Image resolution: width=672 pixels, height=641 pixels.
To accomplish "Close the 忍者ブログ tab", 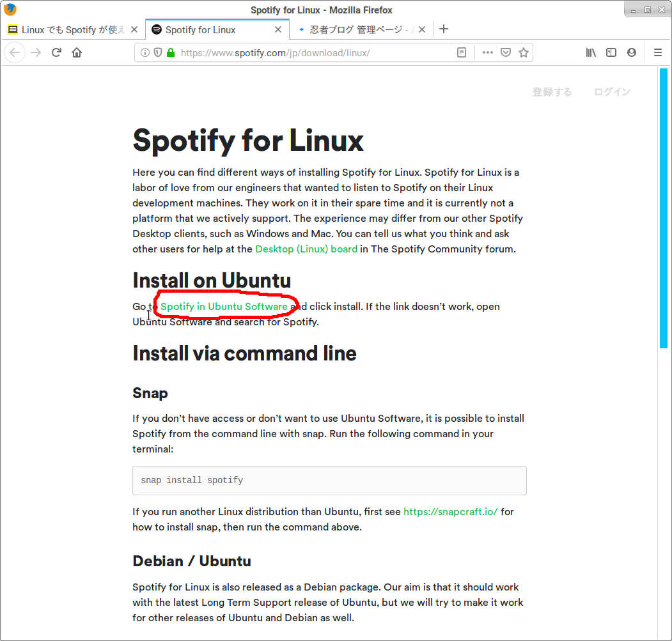I will coord(422,29).
